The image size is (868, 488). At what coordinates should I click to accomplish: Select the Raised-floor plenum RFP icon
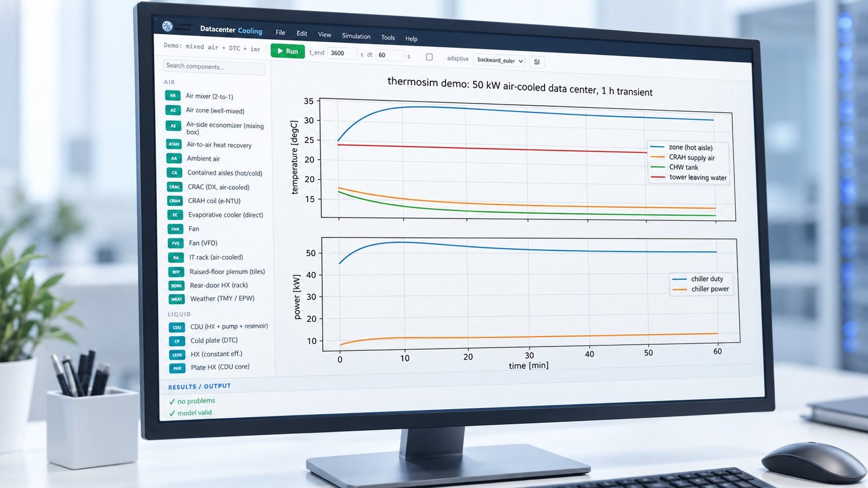[x=176, y=272]
